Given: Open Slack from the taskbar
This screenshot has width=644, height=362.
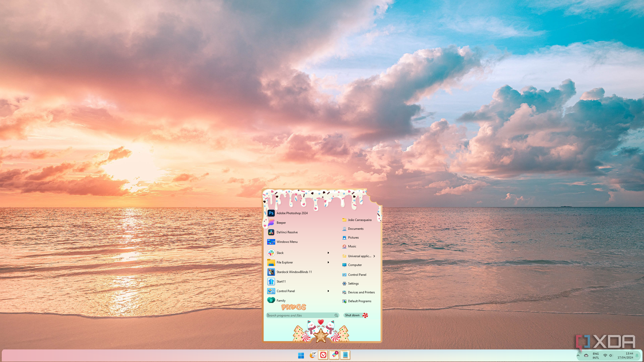Looking at the screenshot, I should tap(334, 355).
